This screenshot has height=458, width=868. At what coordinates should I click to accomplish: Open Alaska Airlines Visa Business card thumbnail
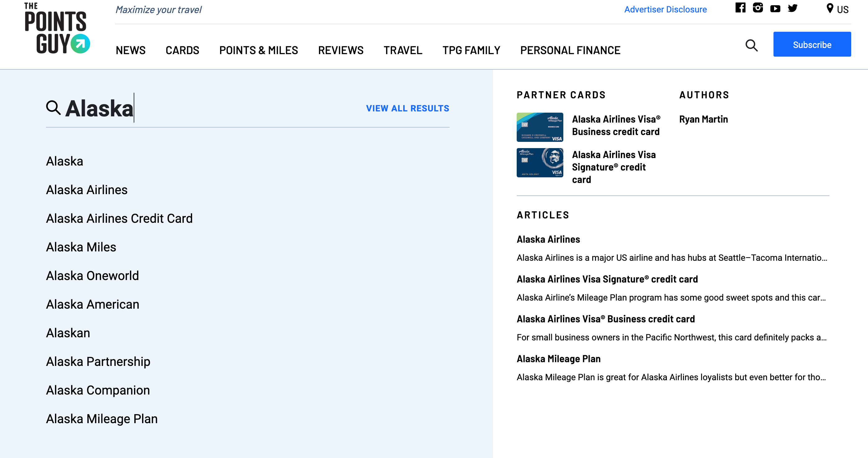coord(540,127)
